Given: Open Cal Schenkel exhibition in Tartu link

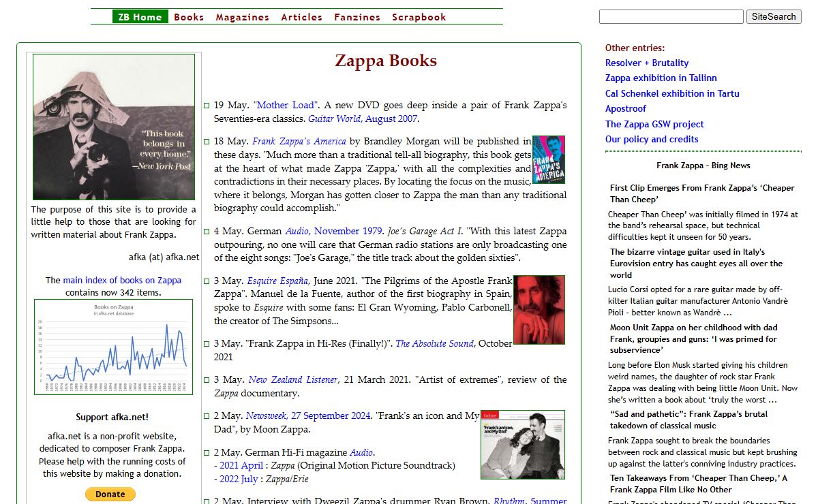Looking at the screenshot, I should pos(672,93).
